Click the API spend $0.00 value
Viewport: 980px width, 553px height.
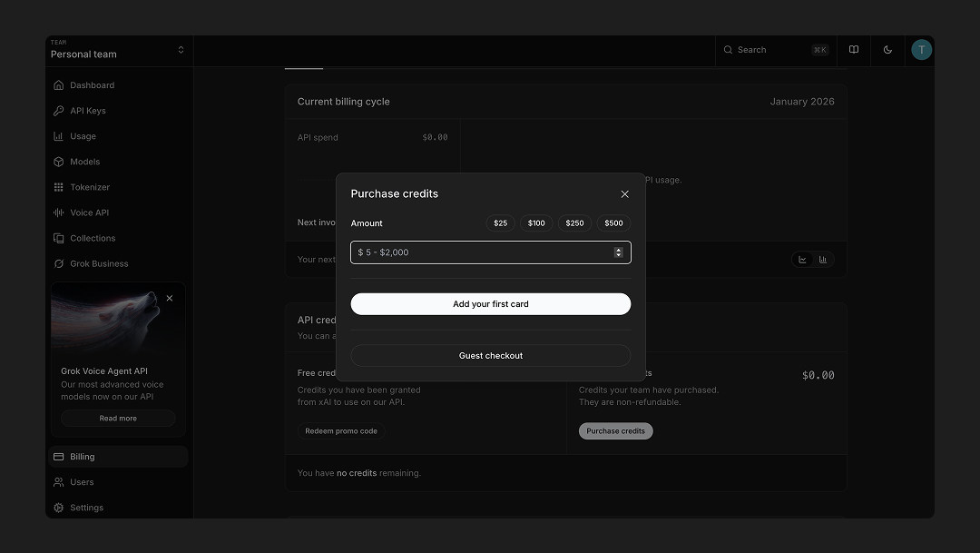point(435,137)
